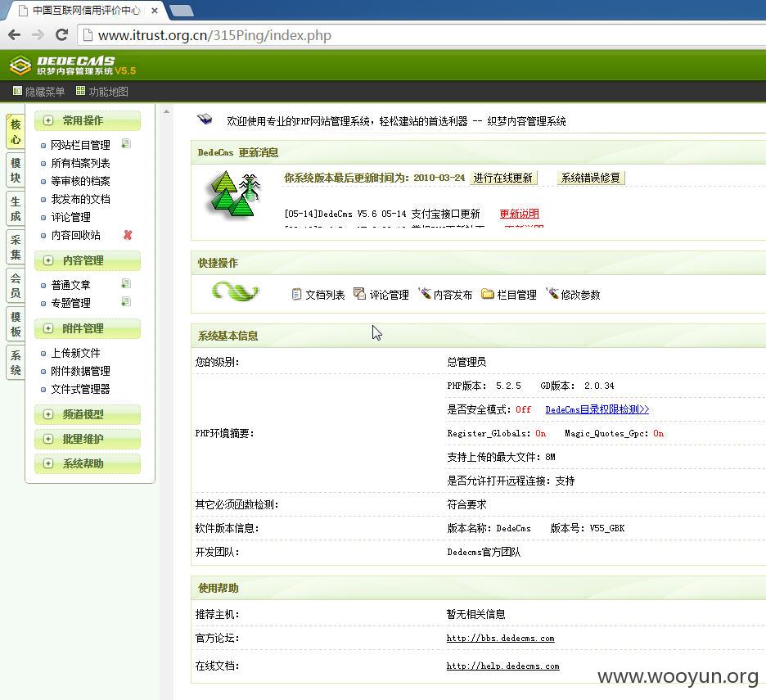Click the page icon in address bar
Screen dimensions: 766x700
point(88,35)
